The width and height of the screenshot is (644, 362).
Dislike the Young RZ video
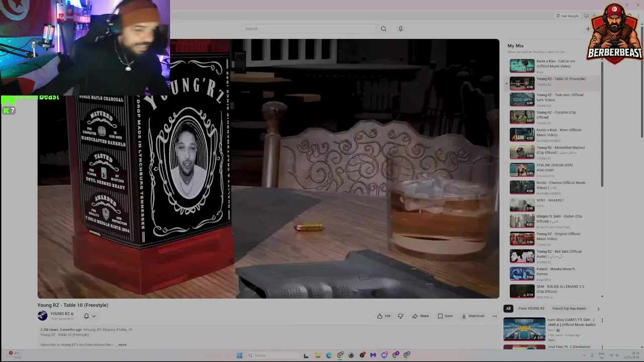400,316
